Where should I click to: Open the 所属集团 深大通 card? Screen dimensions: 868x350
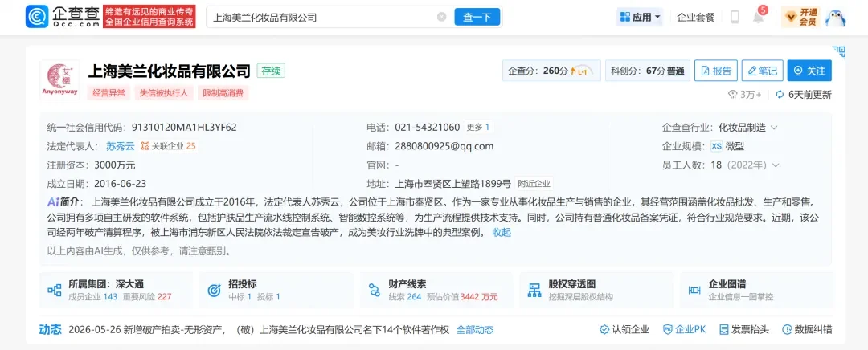pyautogui.click(x=117, y=291)
